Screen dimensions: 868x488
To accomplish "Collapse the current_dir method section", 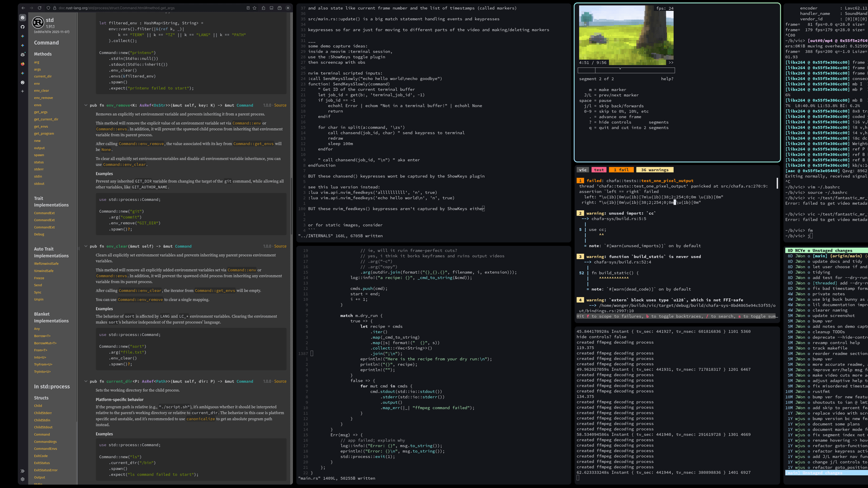I will coord(85,381).
